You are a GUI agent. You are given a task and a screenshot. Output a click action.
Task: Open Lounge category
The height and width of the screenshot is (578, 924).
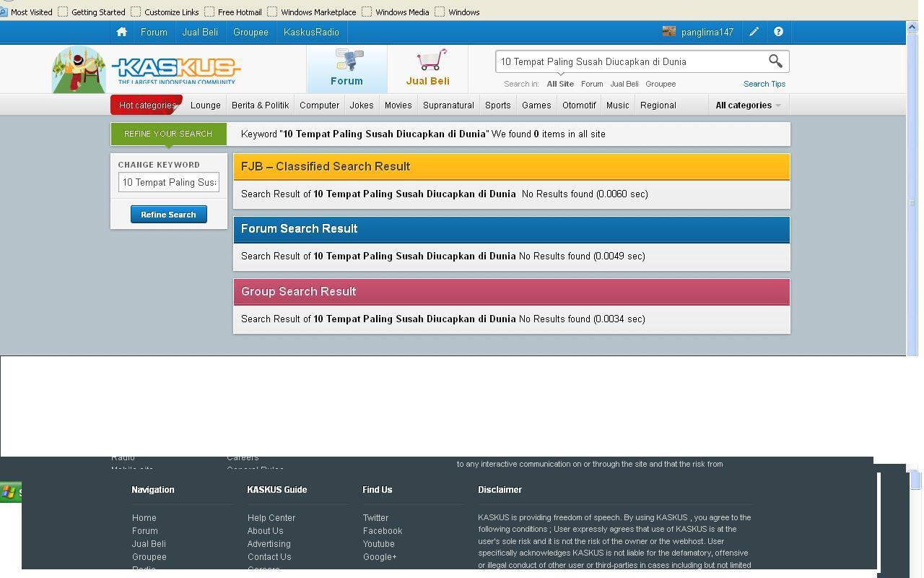206,105
